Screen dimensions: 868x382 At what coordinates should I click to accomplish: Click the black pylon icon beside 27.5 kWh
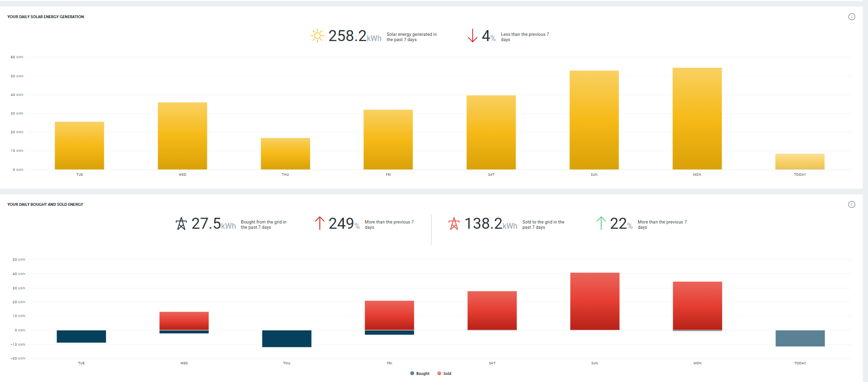181,223
